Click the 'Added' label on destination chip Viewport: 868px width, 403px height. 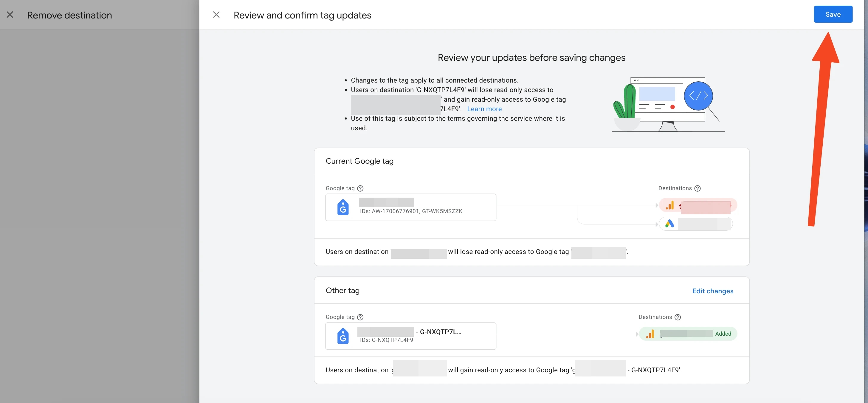(723, 334)
